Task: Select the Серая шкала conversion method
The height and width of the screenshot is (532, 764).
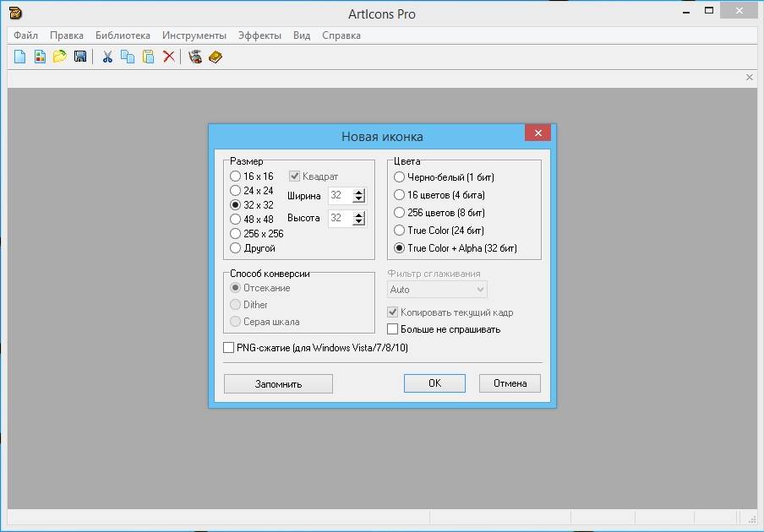Action: pos(265,321)
